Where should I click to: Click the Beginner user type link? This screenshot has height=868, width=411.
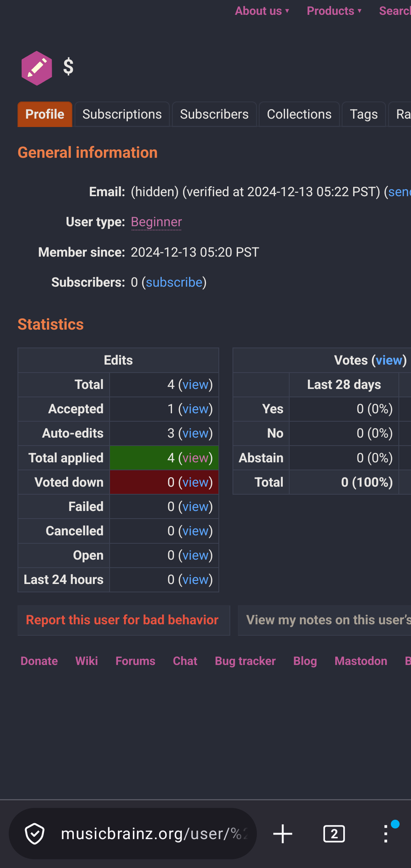click(156, 222)
